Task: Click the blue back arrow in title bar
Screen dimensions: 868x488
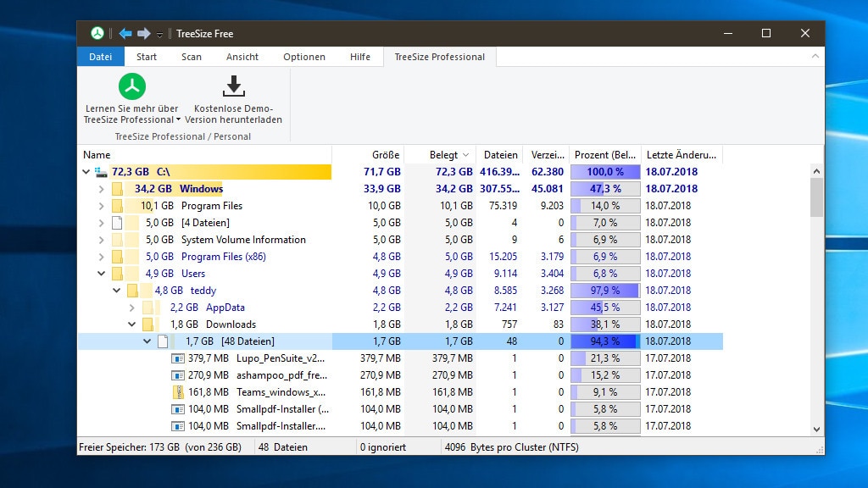Action: (x=125, y=33)
